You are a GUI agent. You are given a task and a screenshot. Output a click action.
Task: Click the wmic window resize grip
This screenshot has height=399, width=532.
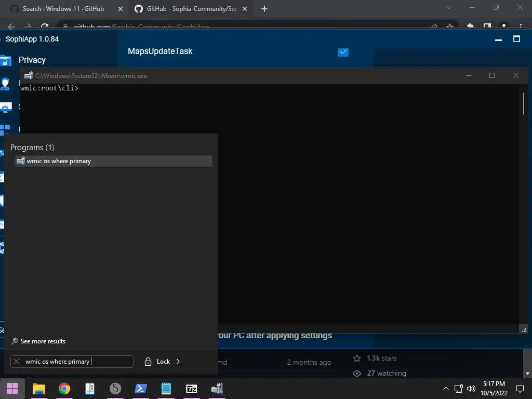coord(524,330)
